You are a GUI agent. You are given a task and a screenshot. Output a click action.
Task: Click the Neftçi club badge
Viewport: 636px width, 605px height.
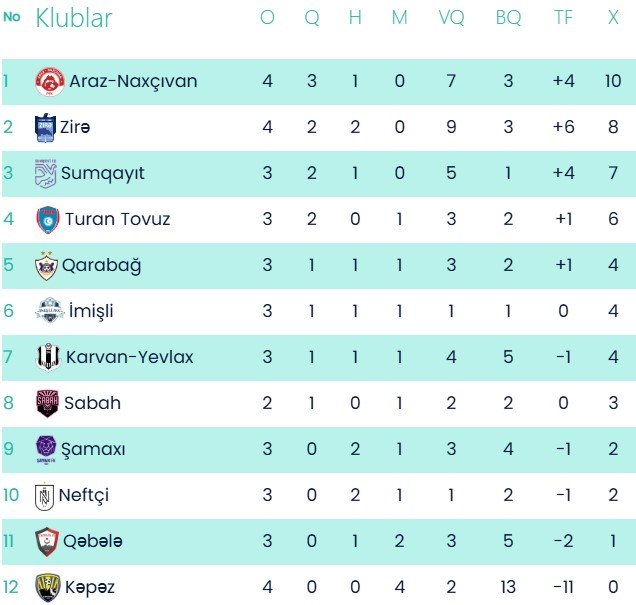(47, 495)
